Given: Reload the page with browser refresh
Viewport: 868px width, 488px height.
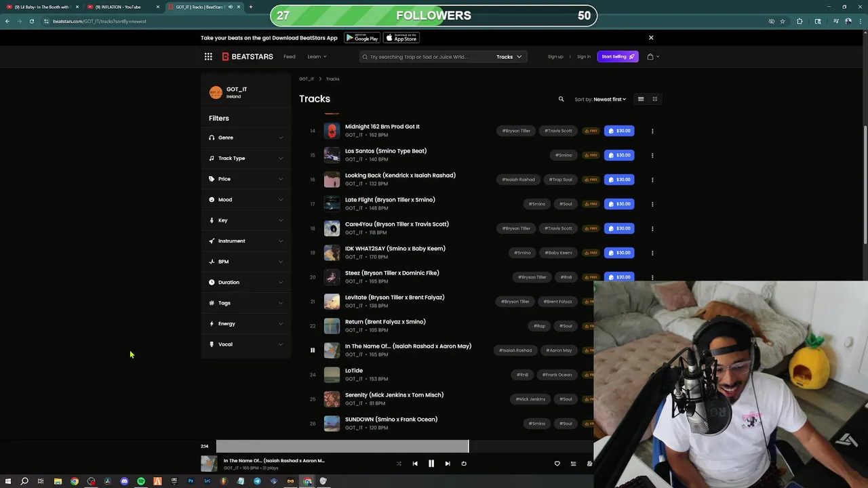Looking at the screenshot, I should [32, 21].
